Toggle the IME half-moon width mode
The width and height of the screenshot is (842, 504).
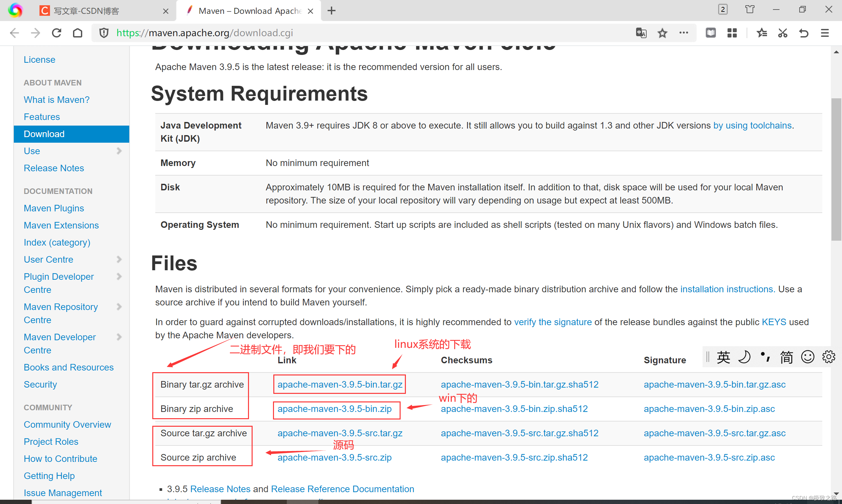[745, 357]
